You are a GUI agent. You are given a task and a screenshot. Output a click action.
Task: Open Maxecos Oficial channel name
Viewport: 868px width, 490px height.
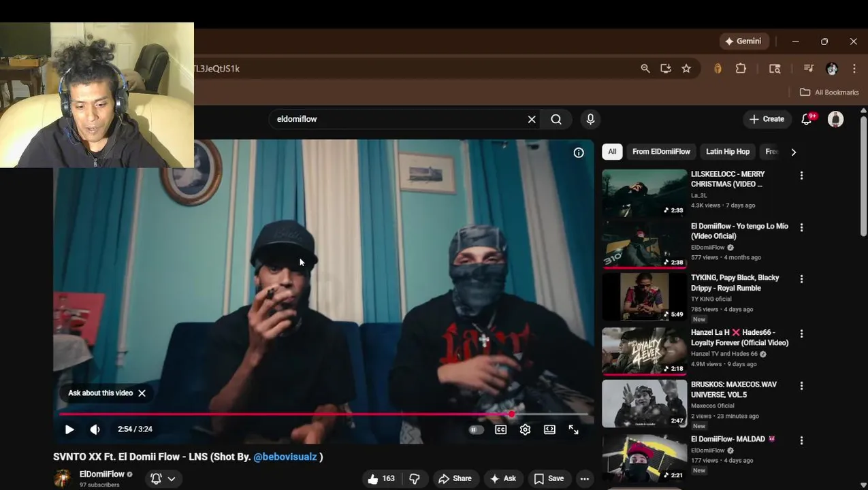(712, 406)
